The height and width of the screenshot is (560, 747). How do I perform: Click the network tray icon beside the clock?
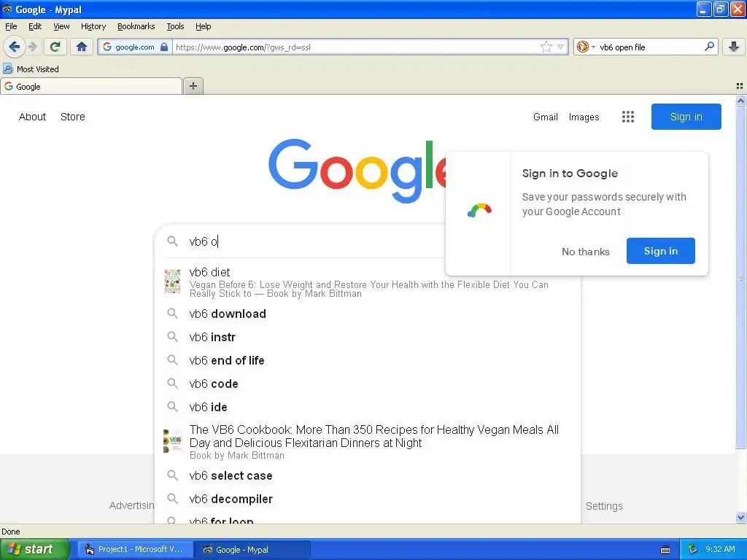click(692, 550)
